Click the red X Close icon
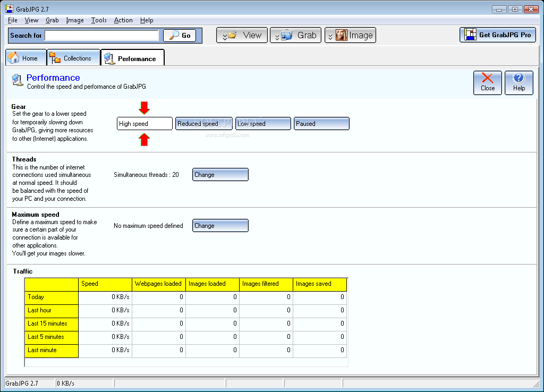Viewport: 544px width, 392px height. [x=488, y=78]
